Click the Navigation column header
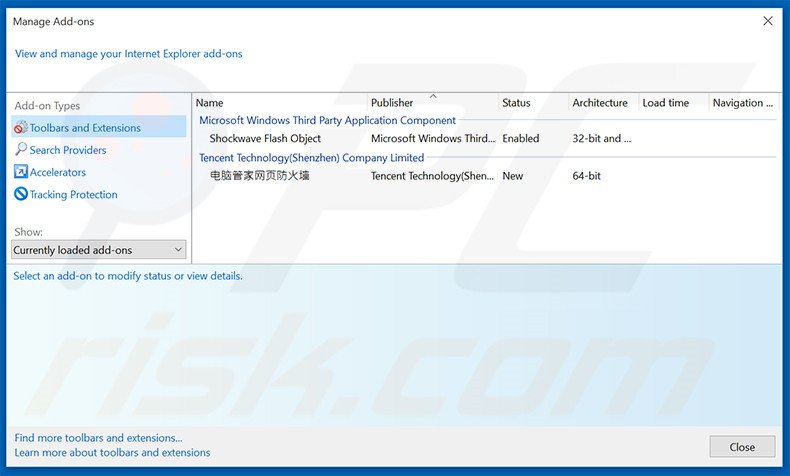Viewport: 790px width, 476px height. pos(744,103)
